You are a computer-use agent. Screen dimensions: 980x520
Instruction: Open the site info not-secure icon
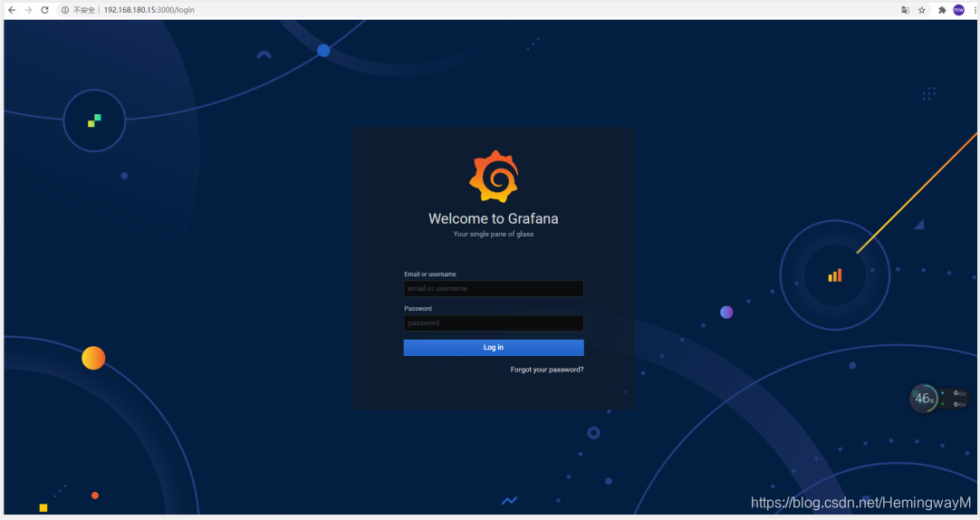pyautogui.click(x=65, y=10)
